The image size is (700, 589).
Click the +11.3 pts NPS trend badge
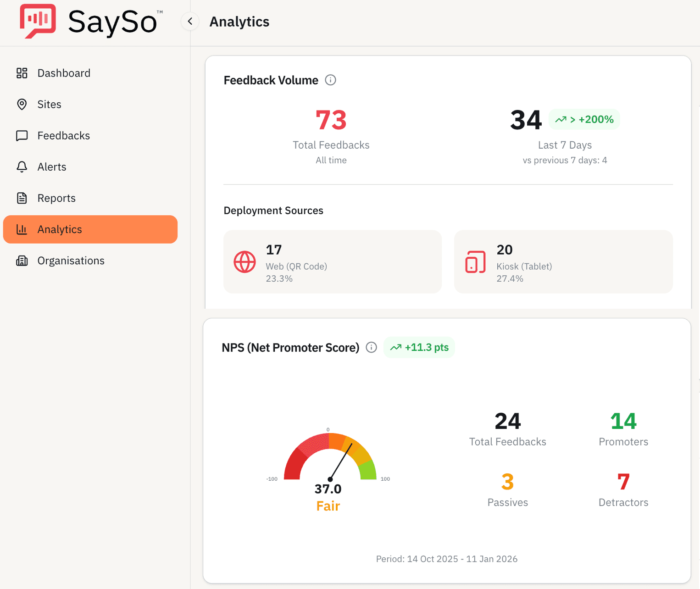click(x=419, y=347)
